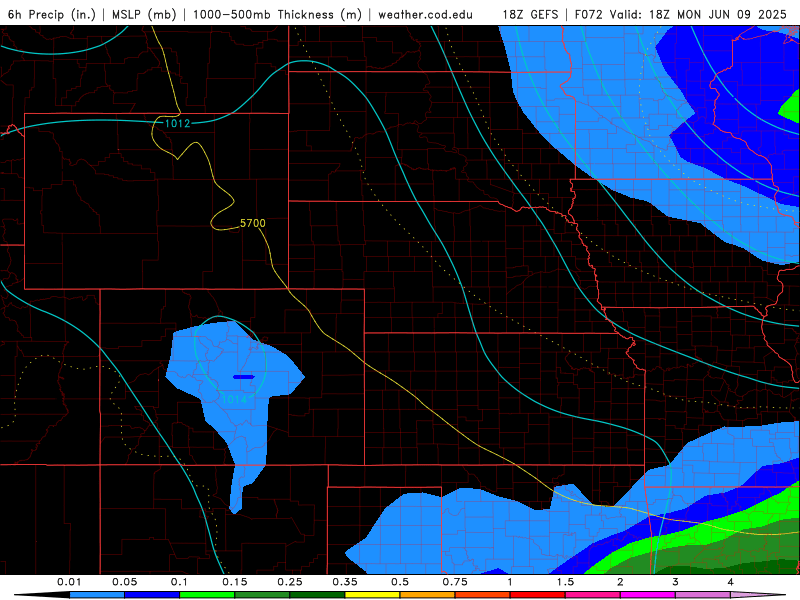Click the '6h Precip (in.)' title text
Screen dimensions: 800x600
coord(52,14)
